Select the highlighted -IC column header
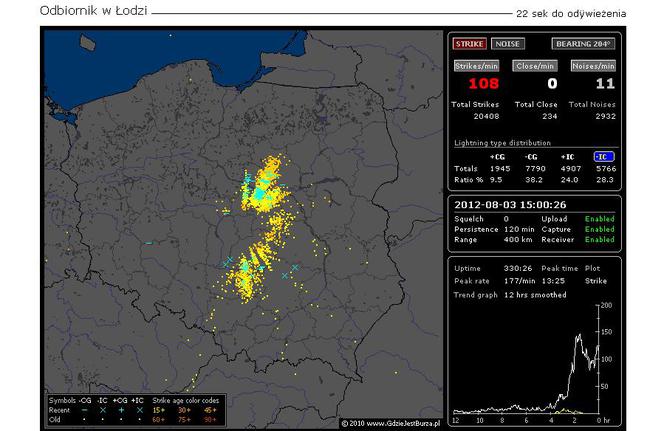Viewport: 664px width, 431px height. pyautogui.click(x=603, y=157)
